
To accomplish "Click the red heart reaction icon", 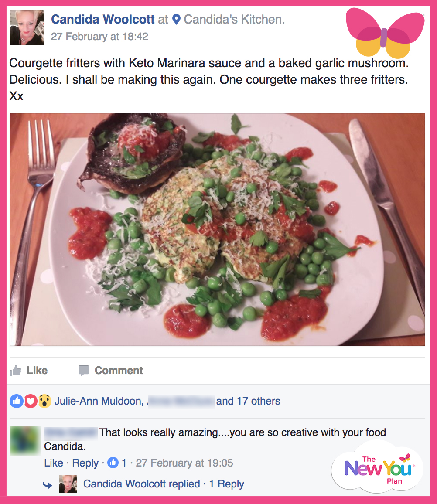I will 31,401.
